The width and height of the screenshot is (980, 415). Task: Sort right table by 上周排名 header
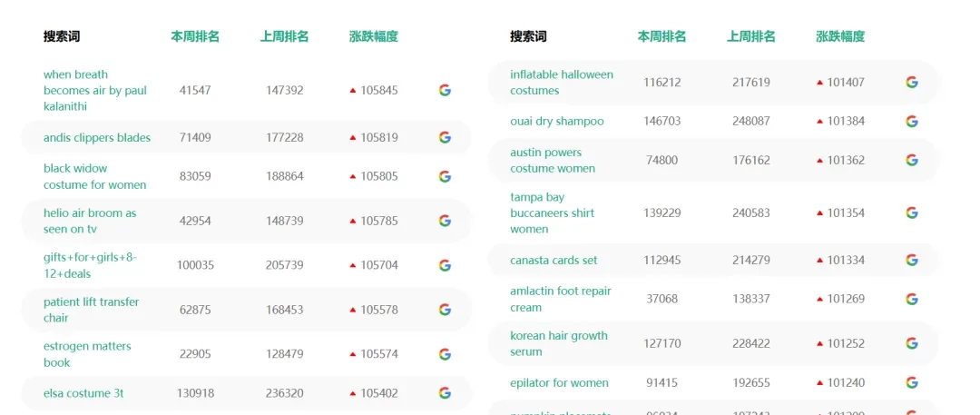tap(751, 36)
